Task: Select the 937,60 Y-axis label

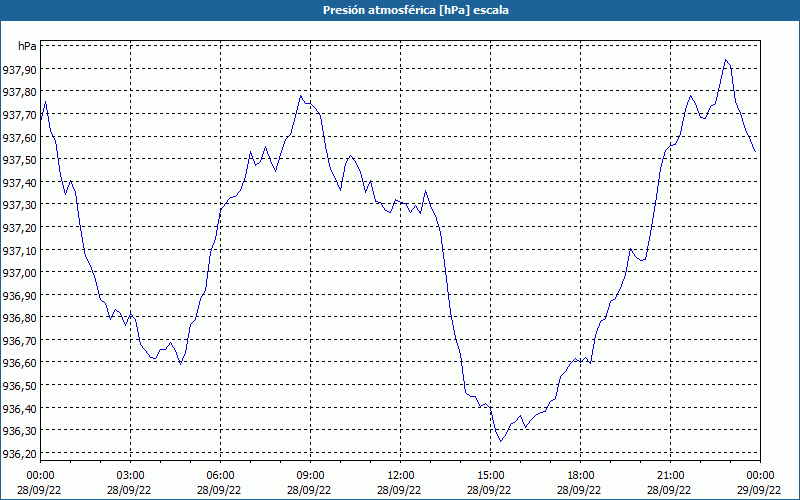Action: [x=20, y=138]
